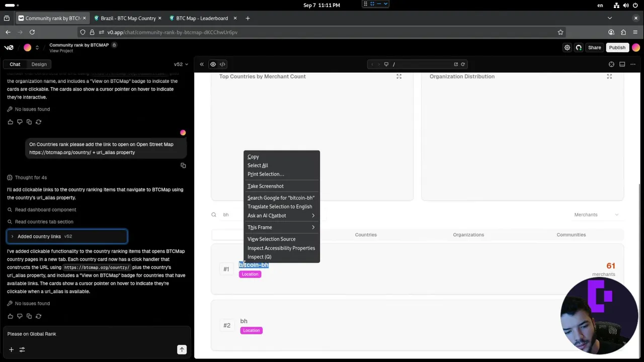The width and height of the screenshot is (644, 362).
Task: Bookmark this page with star icon
Action: pyautogui.click(x=560, y=32)
